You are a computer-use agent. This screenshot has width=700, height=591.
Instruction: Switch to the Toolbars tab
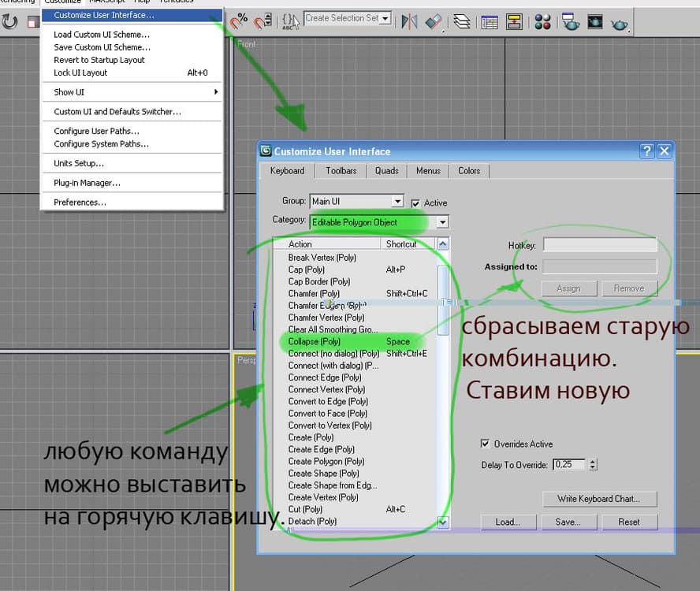[341, 170]
